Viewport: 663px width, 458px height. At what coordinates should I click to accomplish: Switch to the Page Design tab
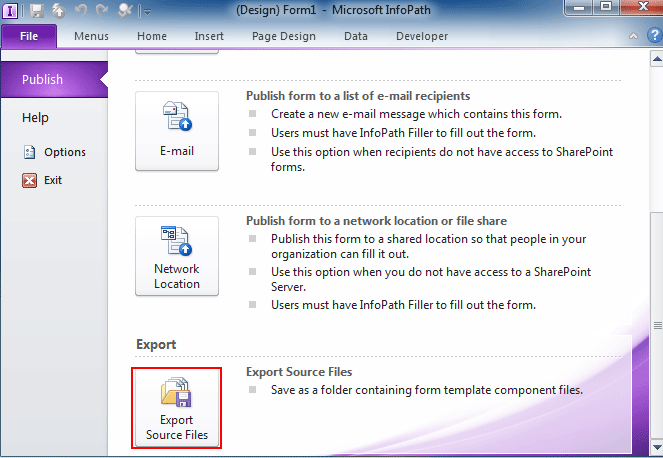point(284,36)
